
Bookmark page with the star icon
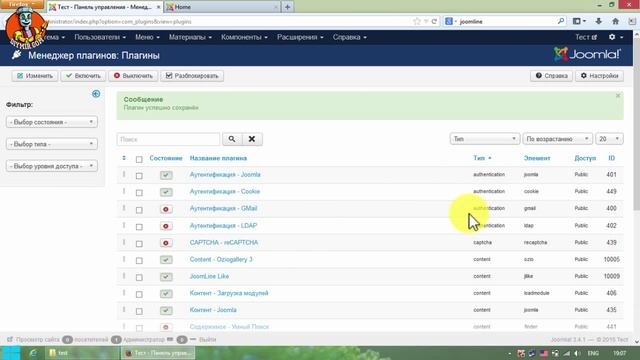[416, 21]
